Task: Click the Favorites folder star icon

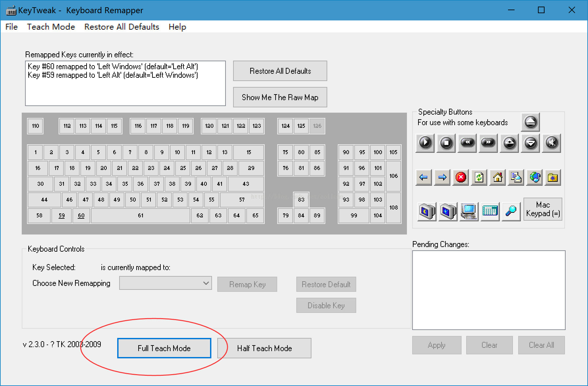Action: point(553,178)
